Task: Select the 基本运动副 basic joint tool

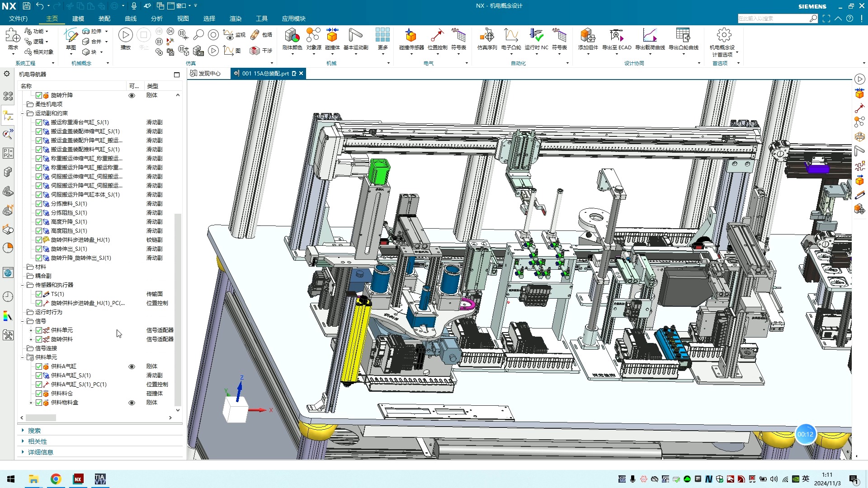Action: click(x=356, y=36)
